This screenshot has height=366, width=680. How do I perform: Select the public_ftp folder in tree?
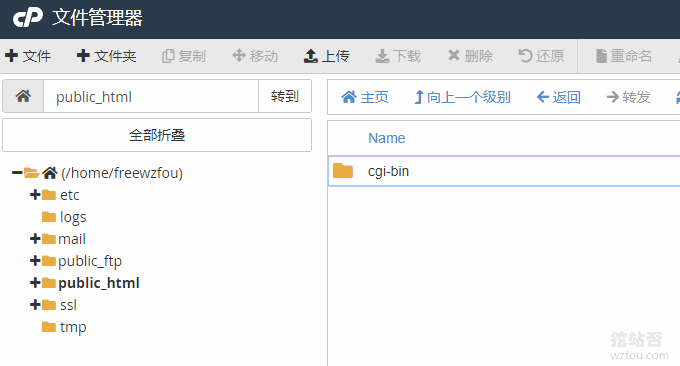pos(90,261)
